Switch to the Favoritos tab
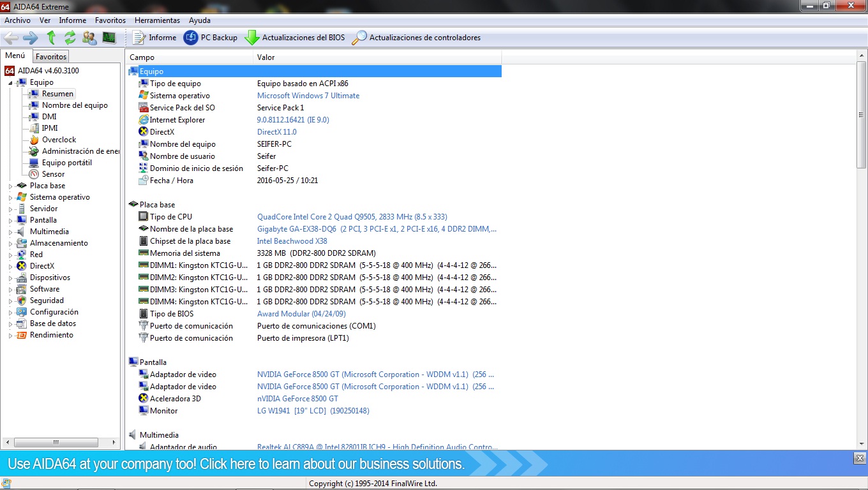 click(51, 57)
